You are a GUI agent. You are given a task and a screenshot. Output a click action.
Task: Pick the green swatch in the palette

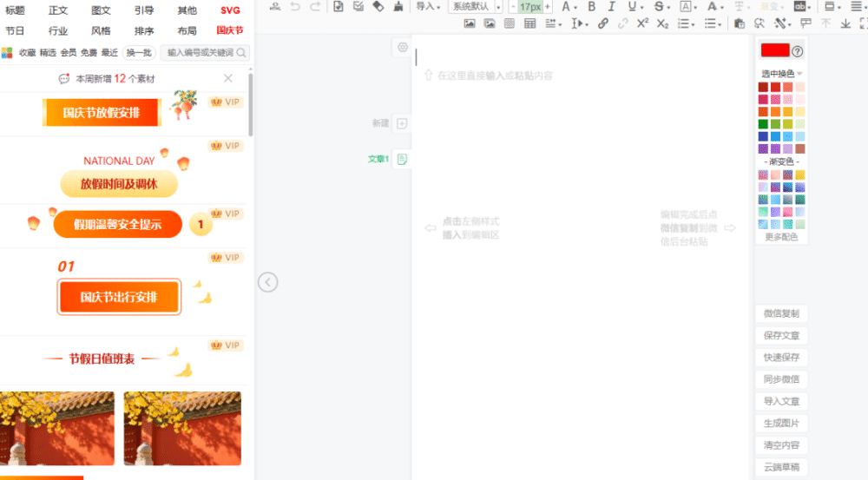[x=763, y=124]
